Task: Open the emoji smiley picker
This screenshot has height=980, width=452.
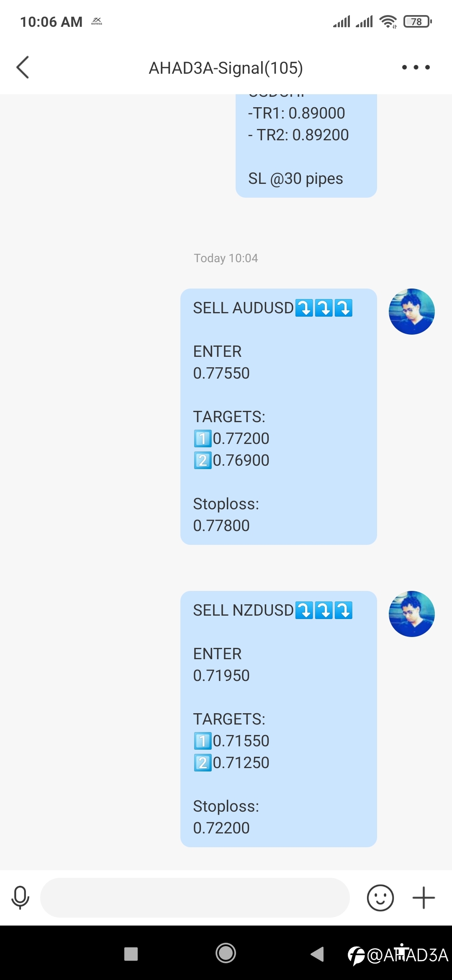Action: [x=380, y=897]
